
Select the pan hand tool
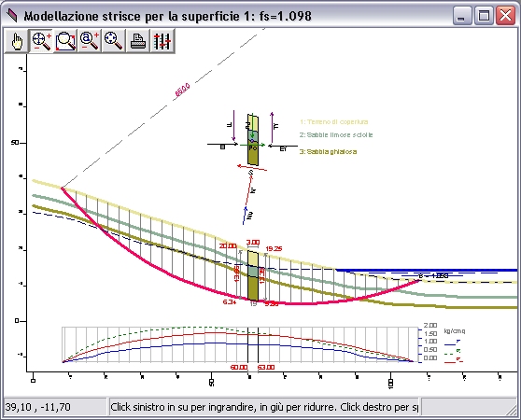[x=16, y=41]
